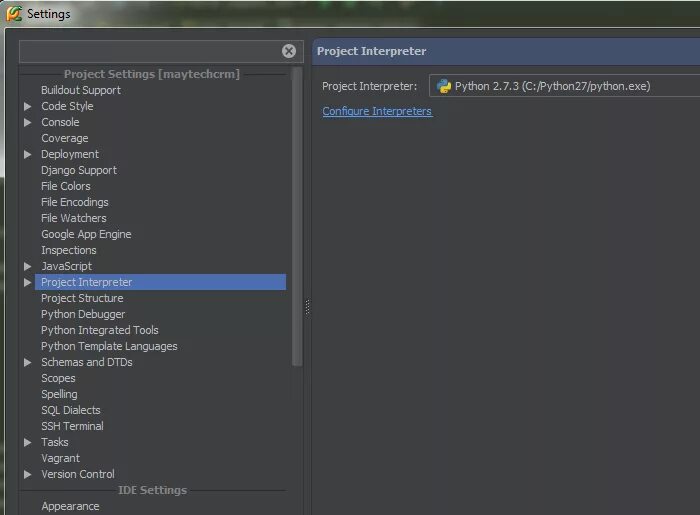
Task: Expand the Project Interpreter node arrow
Action: point(28,282)
